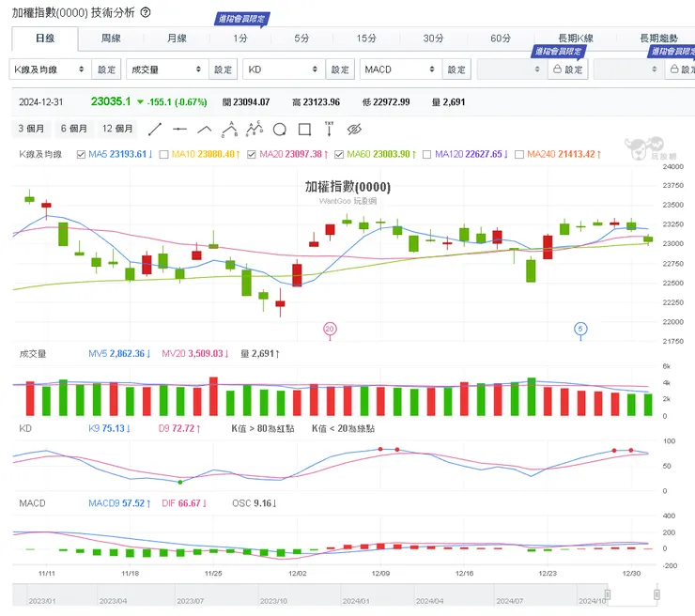This screenshot has width=695, height=616.
Task: Uncheck the MA5 moving average checkbox
Action: tap(81, 154)
